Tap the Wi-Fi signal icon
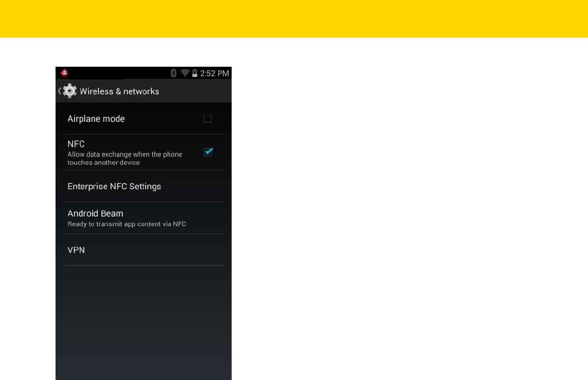Screen dimensions: 588x380 point(185,73)
